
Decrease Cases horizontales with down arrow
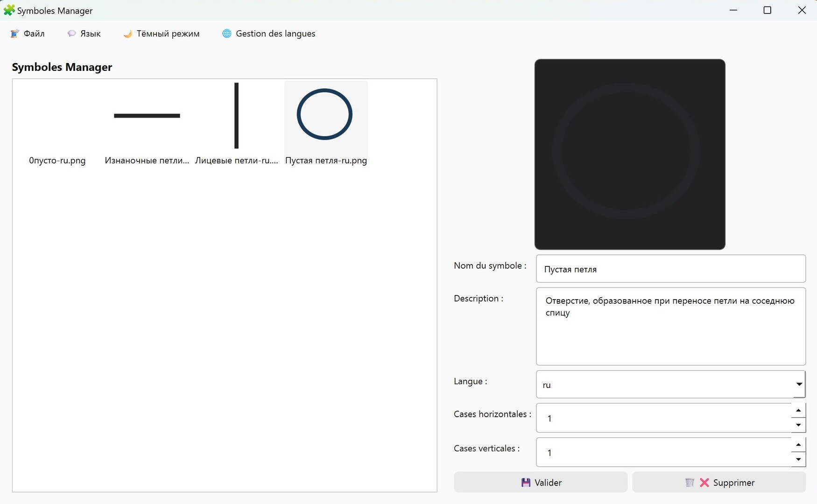[x=798, y=425]
